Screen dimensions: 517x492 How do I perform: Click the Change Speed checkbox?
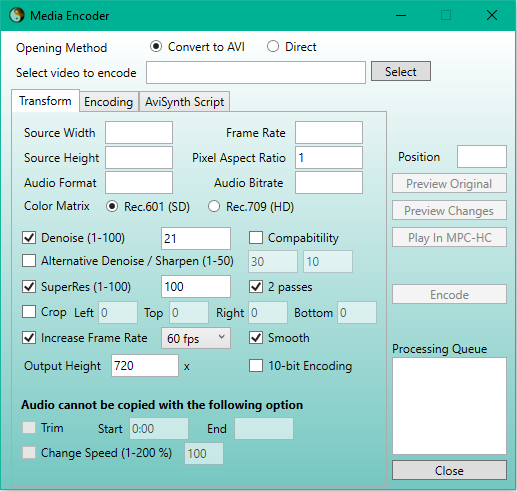(29, 453)
